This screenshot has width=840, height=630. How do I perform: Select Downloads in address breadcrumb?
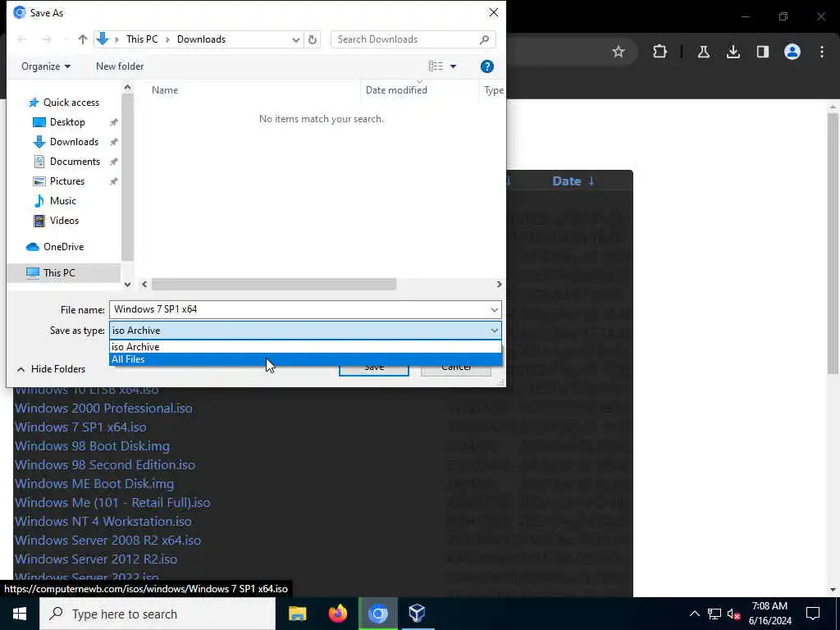click(202, 39)
